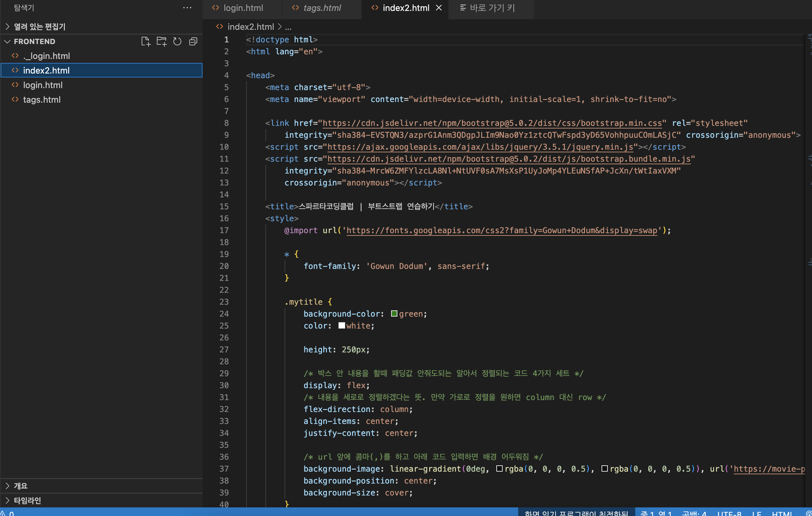Screen dimensions: 812x516
Task: Click the New File icon in FRONTEND header
Action: coord(146,41)
